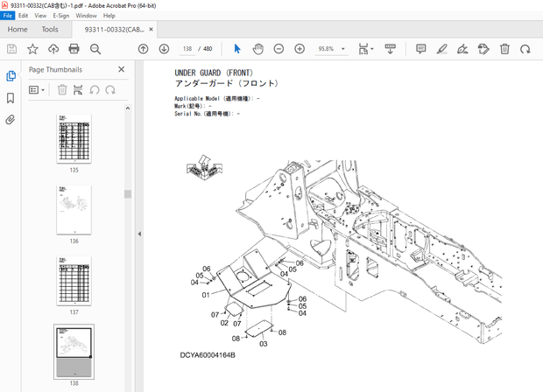This screenshot has height=392, width=543.
Task: Select the highlighter pen tool
Action: click(442, 49)
